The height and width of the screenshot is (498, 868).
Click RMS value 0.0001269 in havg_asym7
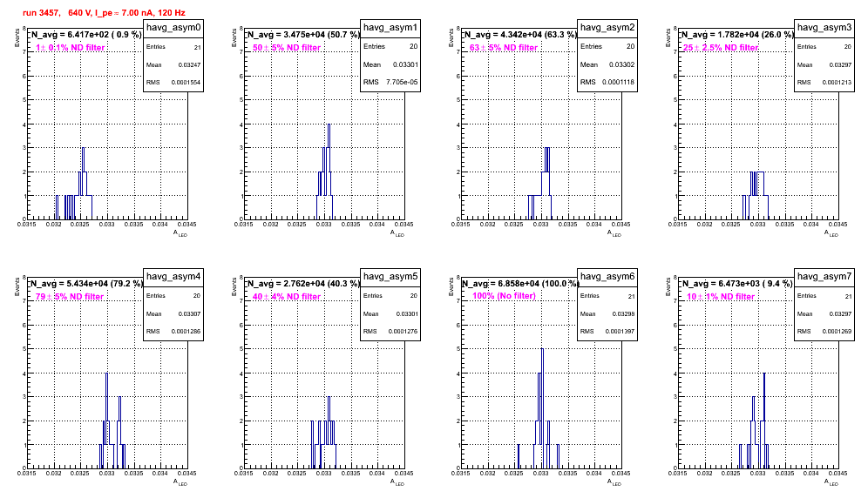(x=837, y=332)
